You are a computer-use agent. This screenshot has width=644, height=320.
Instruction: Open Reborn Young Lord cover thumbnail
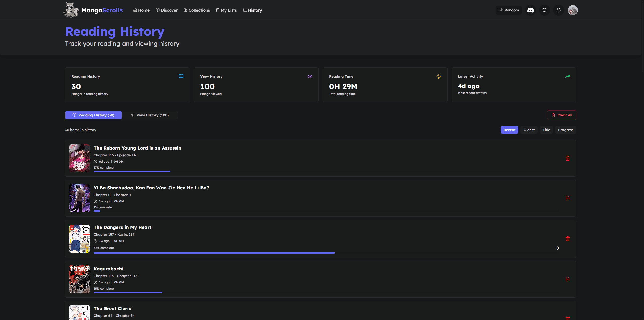(x=79, y=158)
